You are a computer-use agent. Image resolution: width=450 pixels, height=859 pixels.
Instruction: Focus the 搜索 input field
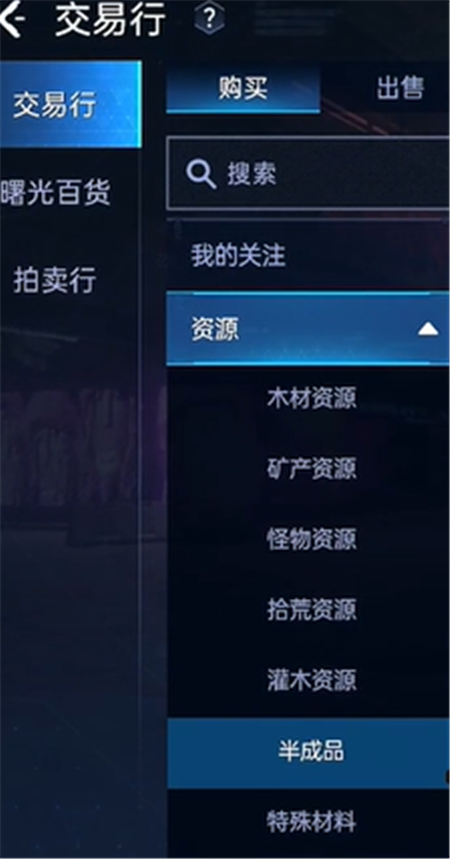click(308, 174)
